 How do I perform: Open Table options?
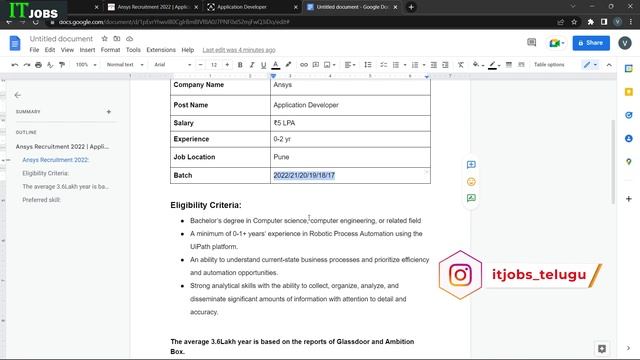[549, 64]
